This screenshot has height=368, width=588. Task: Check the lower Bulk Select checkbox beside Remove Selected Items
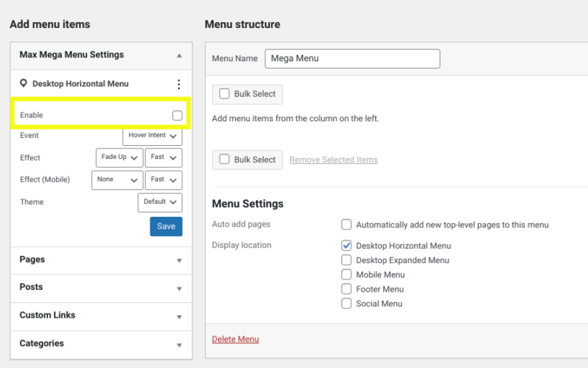(x=224, y=159)
